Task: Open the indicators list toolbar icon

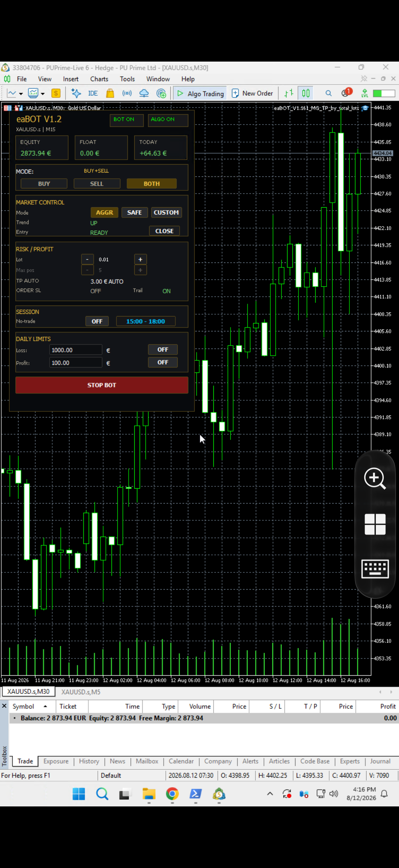Action: pyautogui.click(x=33, y=93)
